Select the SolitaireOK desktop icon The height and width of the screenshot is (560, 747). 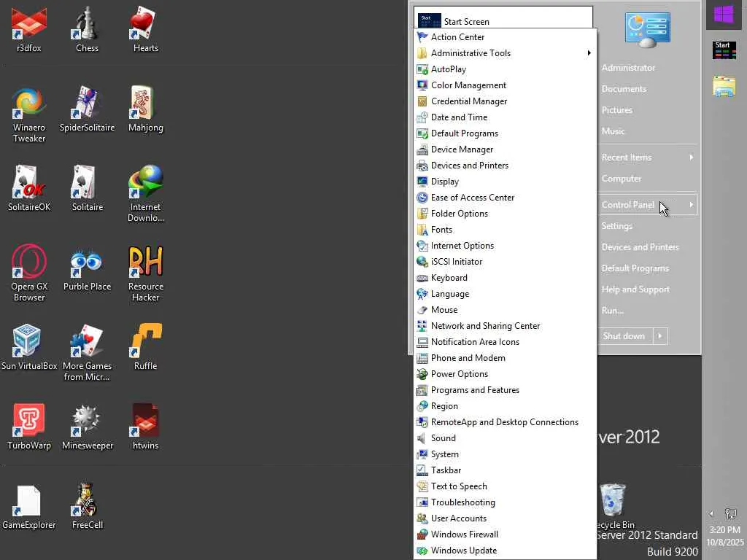click(x=29, y=189)
